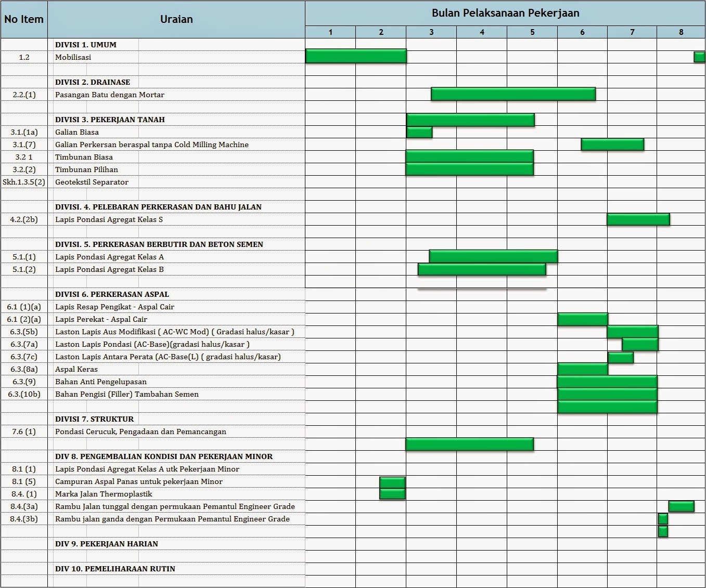Select month column header "2"
Image resolution: width=706 pixels, height=588 pixels.
[x=381, y=32]
